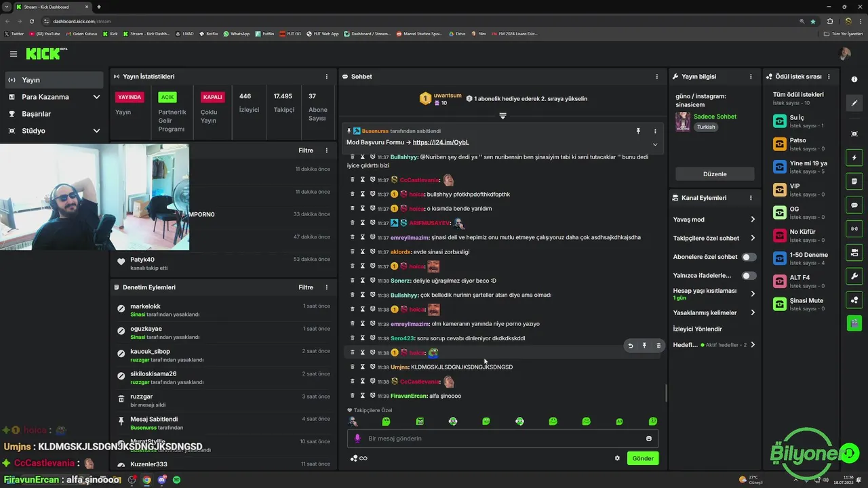868x488 pixels.
Task: Open Filtre for the activity feed
Action: coord(306,150)
